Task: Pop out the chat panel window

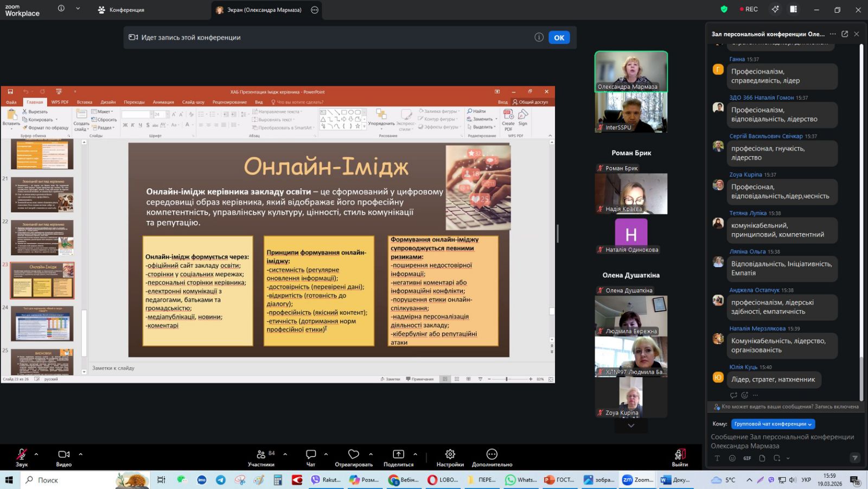Action: coord(845,34)
